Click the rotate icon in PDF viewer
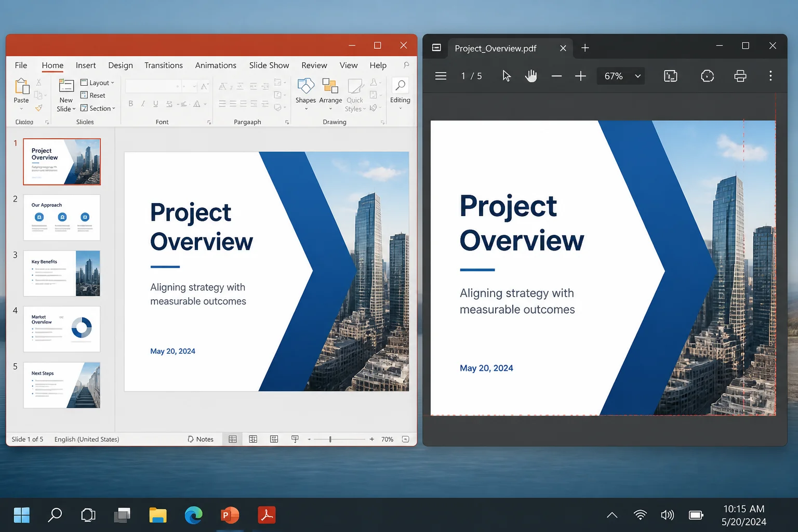 pyautogui.click(x=707, y=76)
